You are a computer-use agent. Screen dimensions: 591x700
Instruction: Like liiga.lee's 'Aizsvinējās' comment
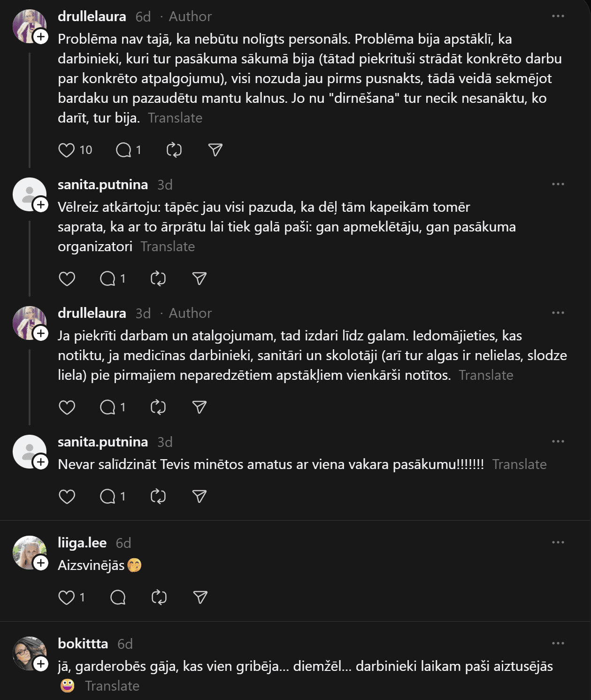(x=67, y=598)
